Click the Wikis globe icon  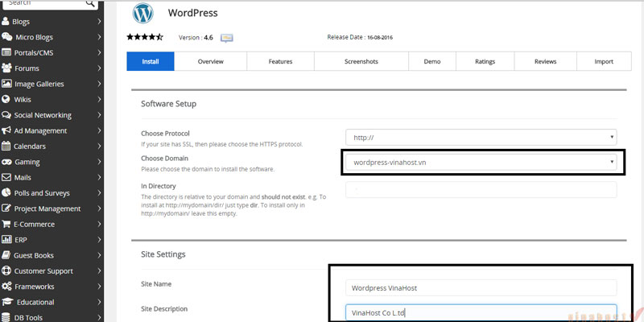click(6, 99)
